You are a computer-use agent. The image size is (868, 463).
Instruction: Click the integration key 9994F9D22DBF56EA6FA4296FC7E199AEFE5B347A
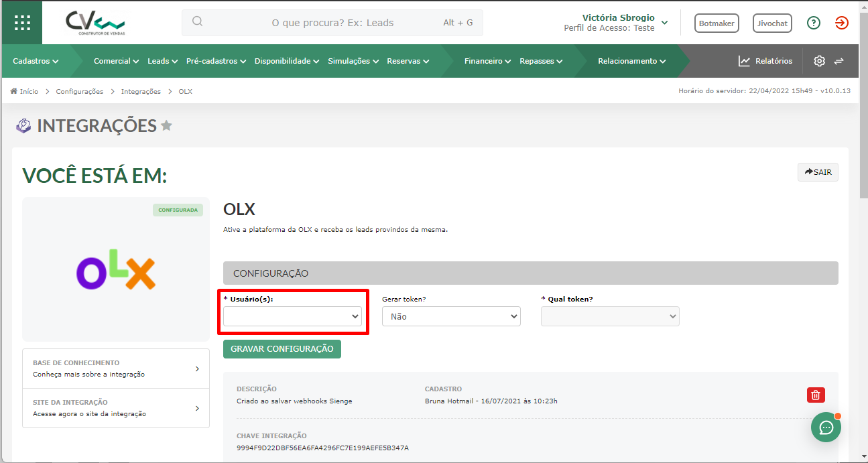click(322, 448)
